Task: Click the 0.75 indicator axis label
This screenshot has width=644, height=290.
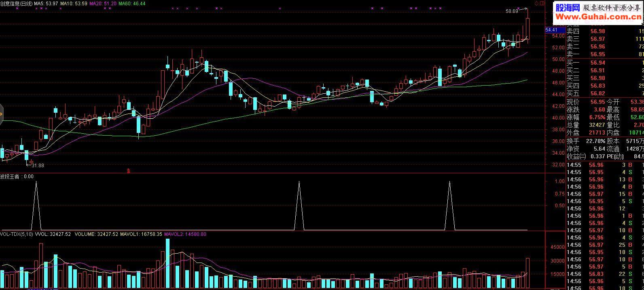Action: (559, 194)
